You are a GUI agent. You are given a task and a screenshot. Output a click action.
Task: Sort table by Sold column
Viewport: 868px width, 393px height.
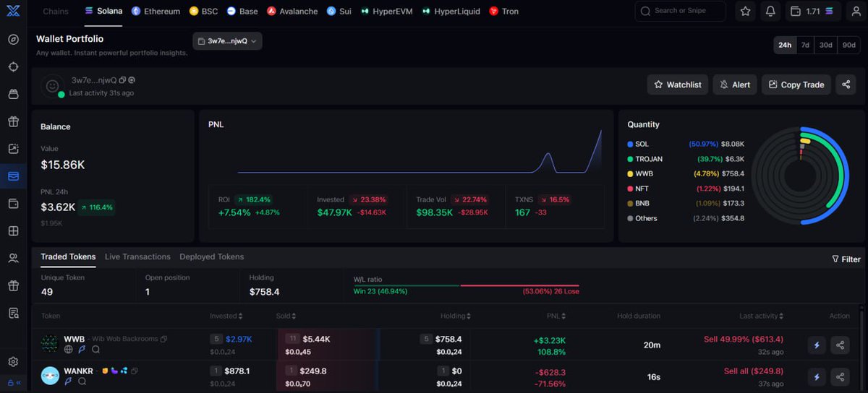pos(286,316)
